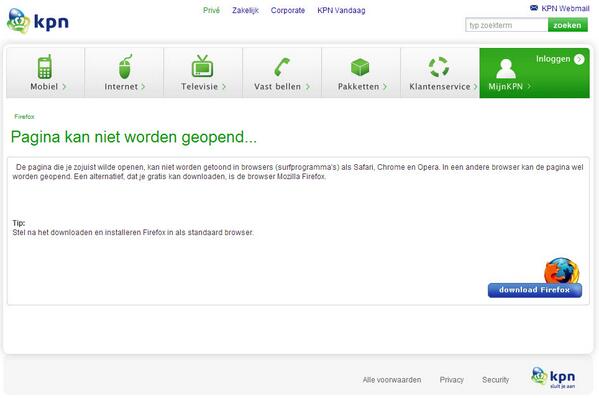The height and width of the screenshot is (398, 599).
Task: Click the Firefox breadcrumb link
Action: [24, 116]
